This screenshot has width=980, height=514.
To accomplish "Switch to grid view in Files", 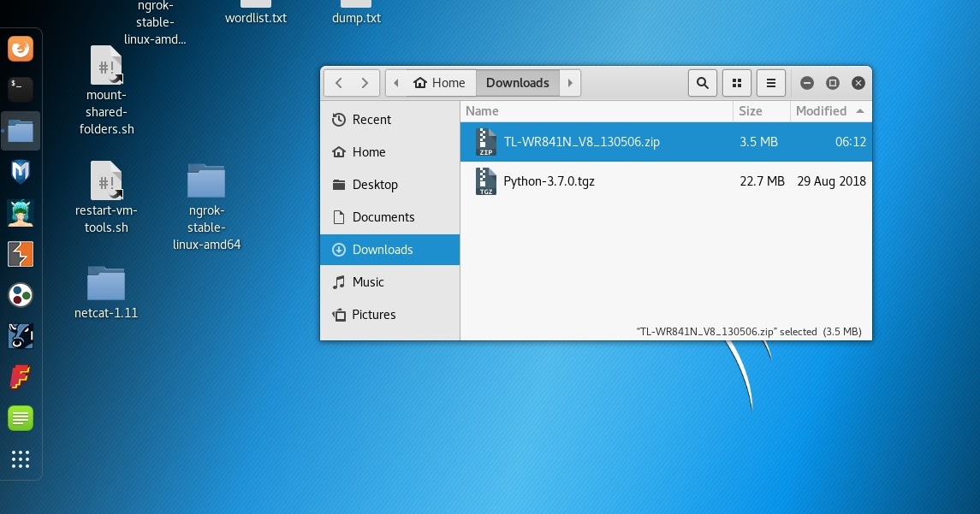I will coord(737,83).
